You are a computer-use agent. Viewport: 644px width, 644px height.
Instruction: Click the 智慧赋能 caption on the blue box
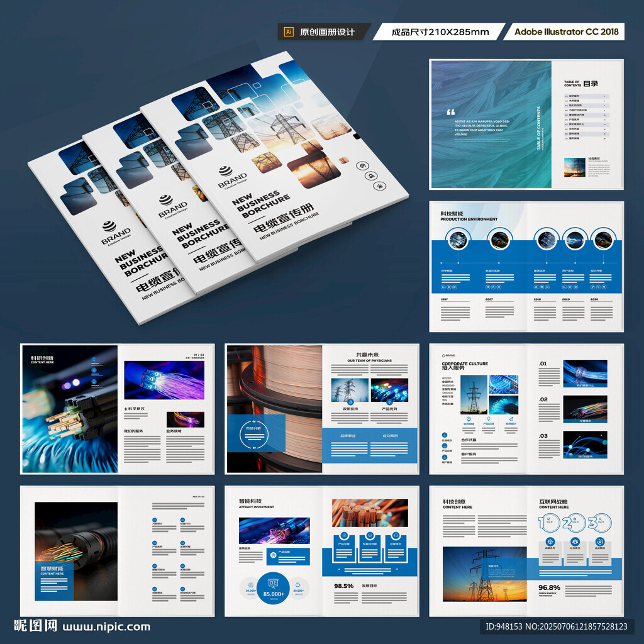(52, 569)
